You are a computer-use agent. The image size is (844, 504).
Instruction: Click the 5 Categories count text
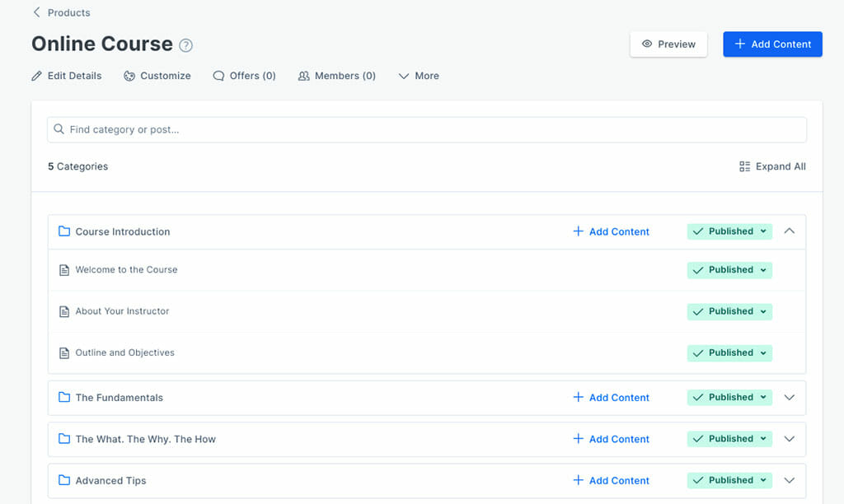[78, 166]
